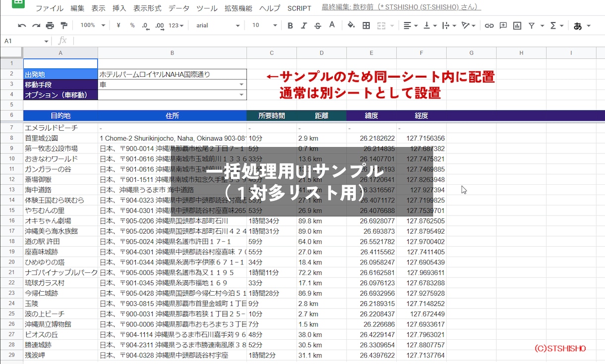This screenshot has height=364, width=605.
Task: Select the 沖縄美ら海水族館 cell
Action: click(x=60, y=231)
